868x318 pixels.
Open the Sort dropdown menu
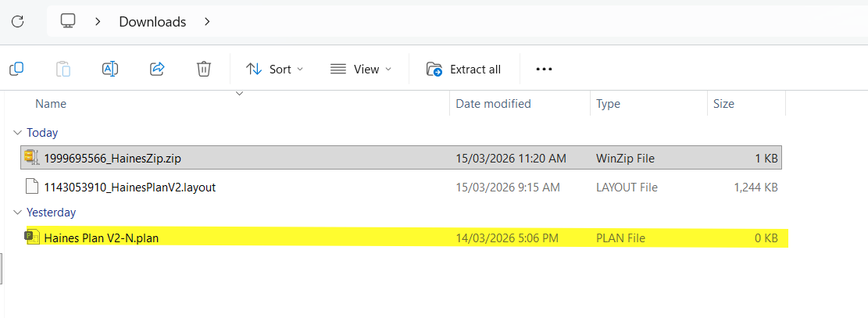[x=275, y=69]
